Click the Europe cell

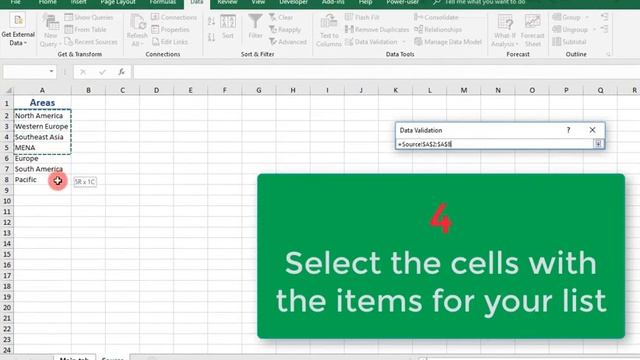tap(42, 158)
